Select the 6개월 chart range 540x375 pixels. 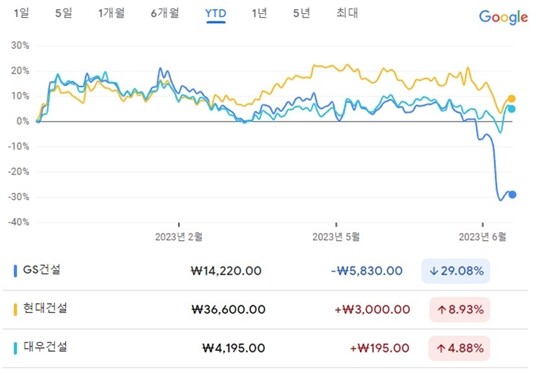click(165, 13)
